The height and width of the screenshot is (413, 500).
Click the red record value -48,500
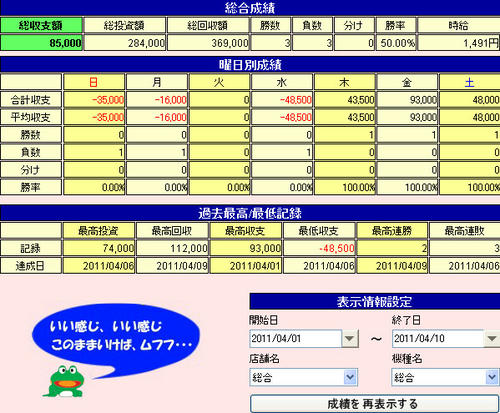coord(319,248)
